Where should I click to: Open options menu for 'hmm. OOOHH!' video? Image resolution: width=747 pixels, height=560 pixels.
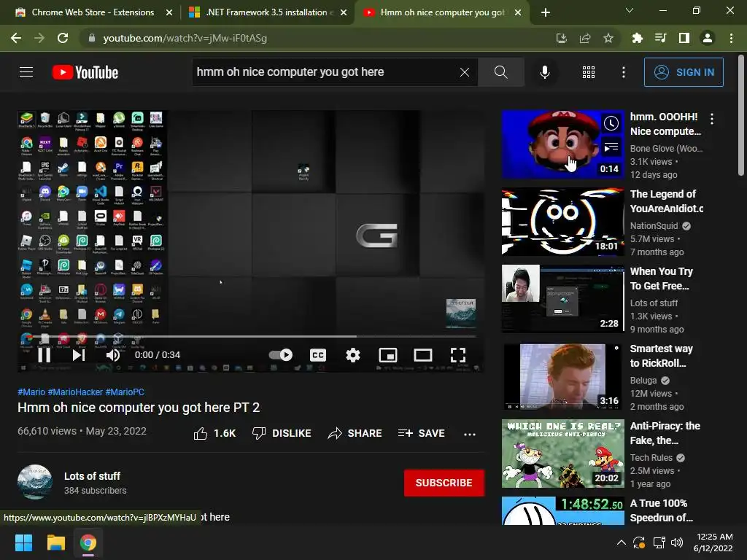click(x=712, y=119)
